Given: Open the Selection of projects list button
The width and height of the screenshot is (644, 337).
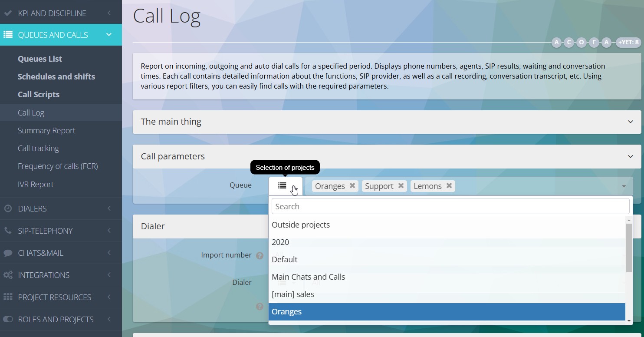Looking at the screenshot, I should click(286, 186).
